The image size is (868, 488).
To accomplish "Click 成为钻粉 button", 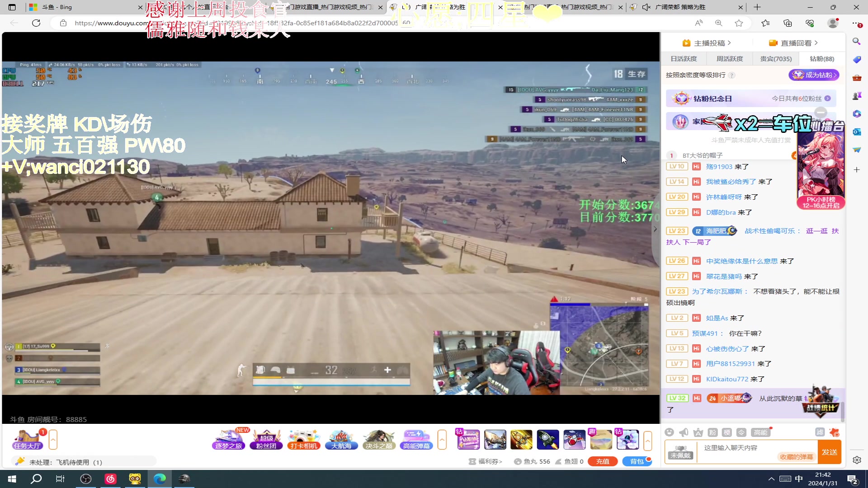I will point(814,75).
